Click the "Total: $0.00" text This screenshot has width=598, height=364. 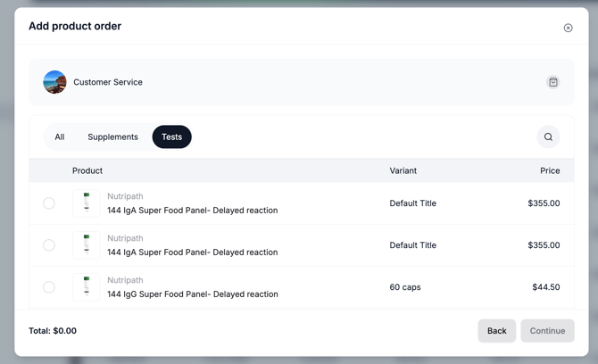(x=53, y=331)
